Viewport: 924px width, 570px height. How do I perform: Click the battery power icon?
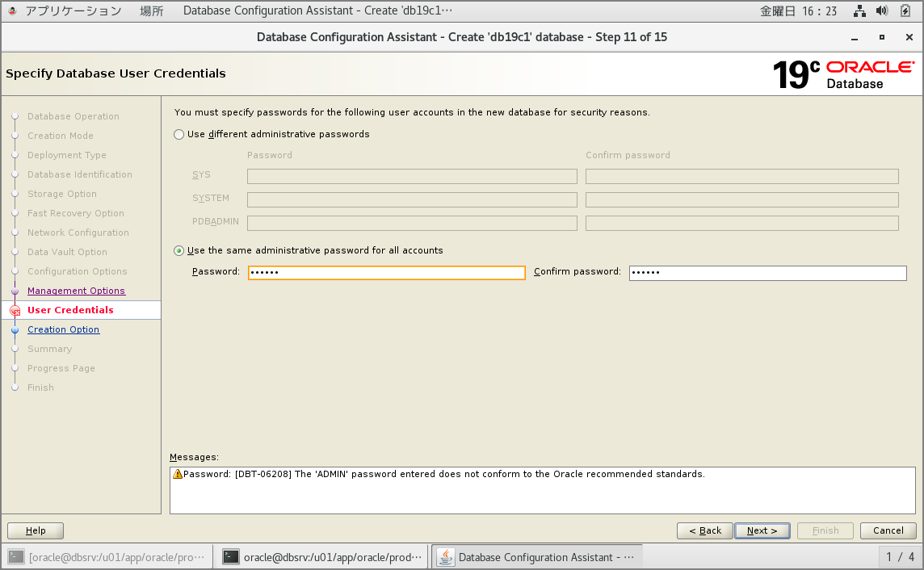905,11
